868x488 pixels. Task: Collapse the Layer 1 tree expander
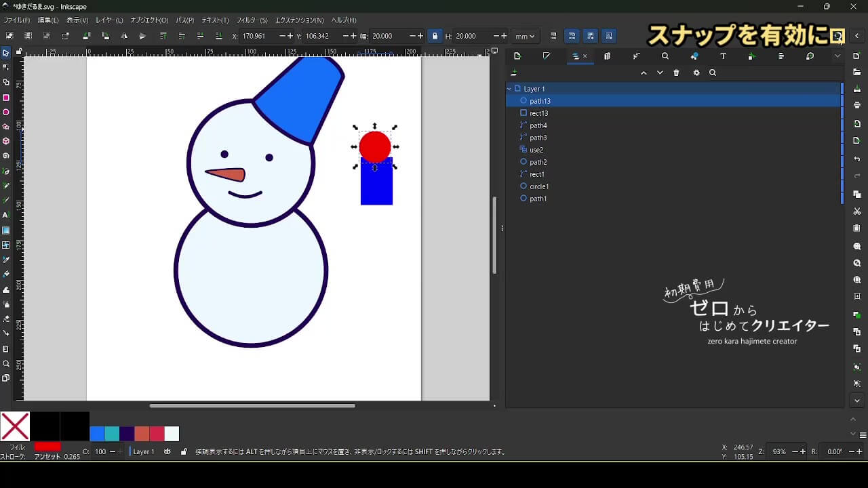point(509,89)
